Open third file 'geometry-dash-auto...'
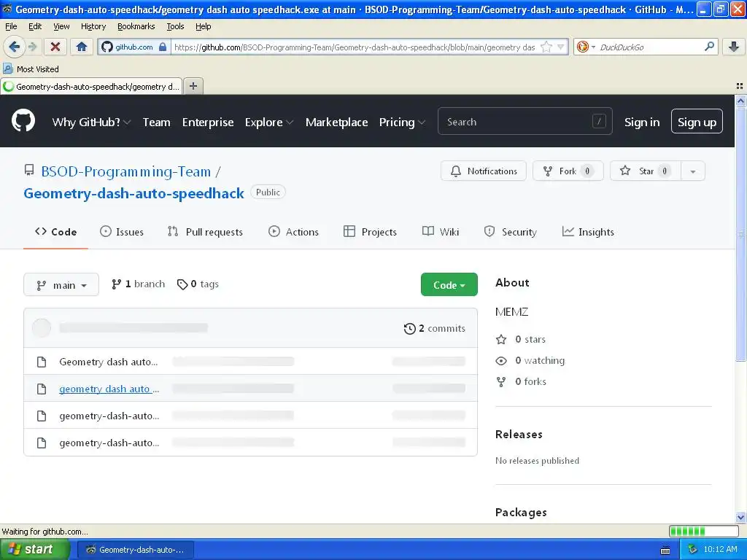Image resolution: width=747 pixels, height=560 pixels. (x=109, y=416)
